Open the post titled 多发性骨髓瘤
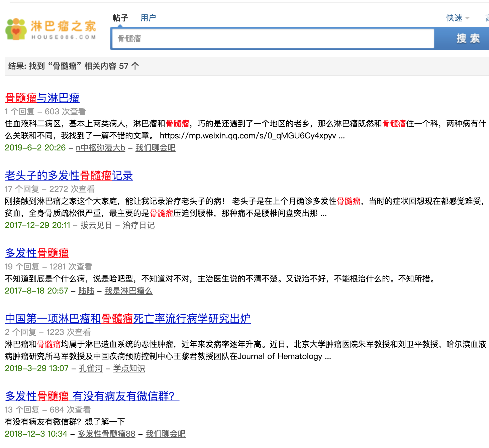This screenshot has height=448, width=489. [x=37, y=253]
